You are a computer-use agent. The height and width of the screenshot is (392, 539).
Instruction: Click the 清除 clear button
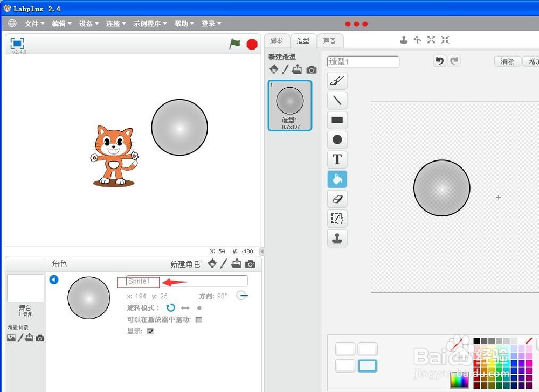pos(507,61)
